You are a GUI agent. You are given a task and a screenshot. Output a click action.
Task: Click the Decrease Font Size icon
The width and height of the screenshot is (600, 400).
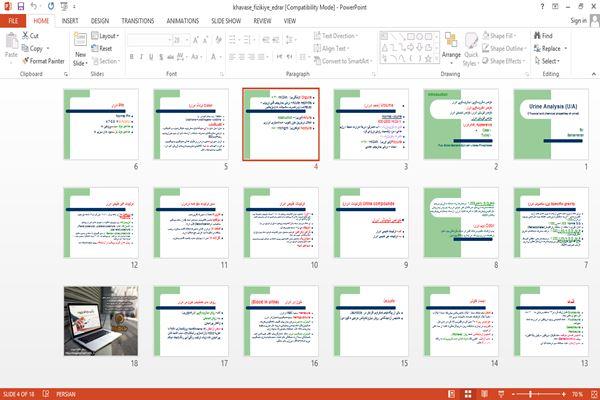[x=206, y=40]
